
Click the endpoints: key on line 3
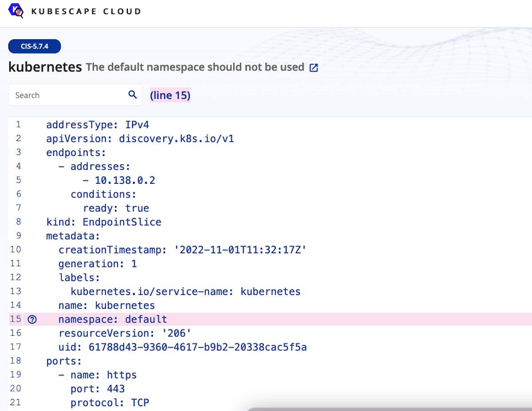pyautogui.click(x=76, y=152)
